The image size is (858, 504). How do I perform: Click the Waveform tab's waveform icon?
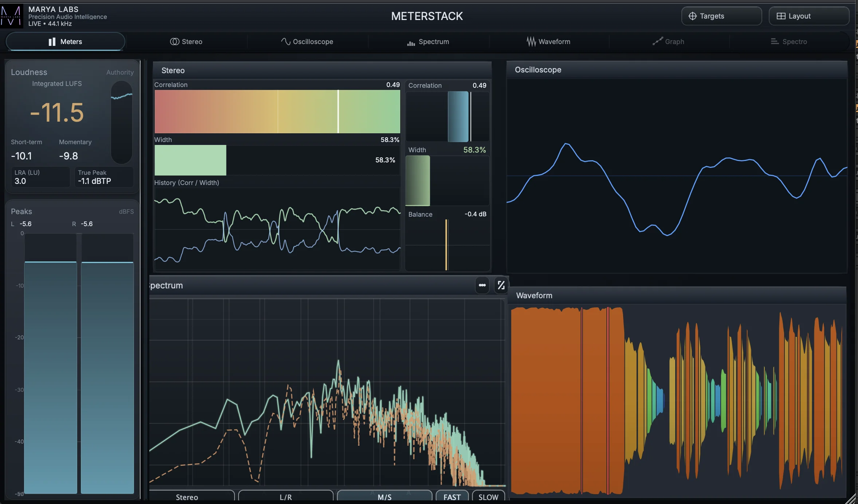click(531, 42)
